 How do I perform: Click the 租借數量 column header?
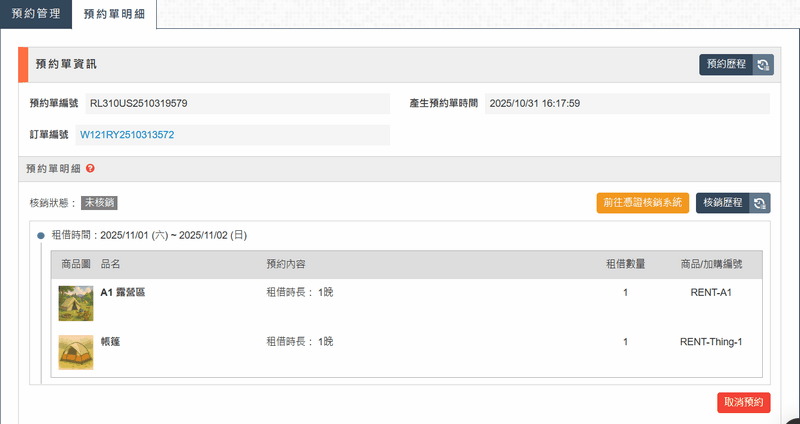click(x=625, y=265)
